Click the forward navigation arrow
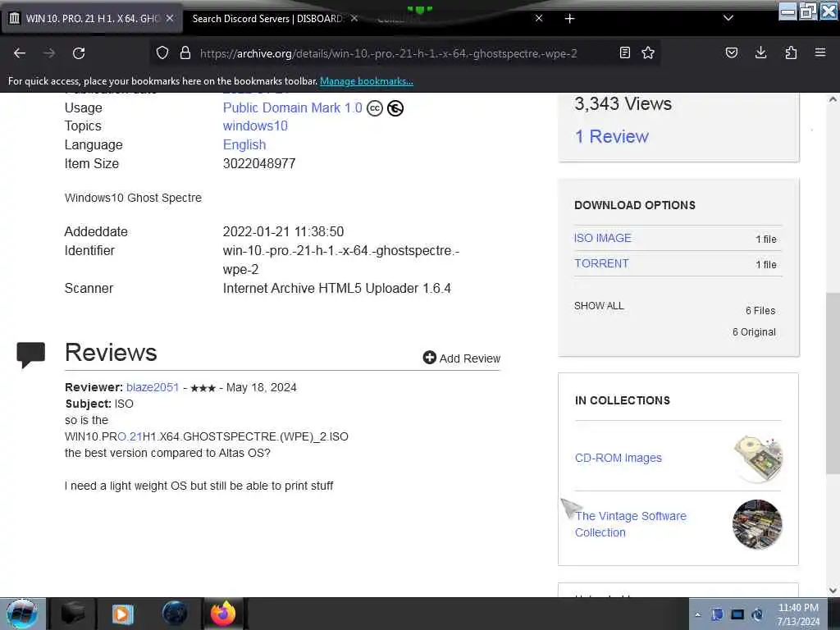 coord(49,53)
